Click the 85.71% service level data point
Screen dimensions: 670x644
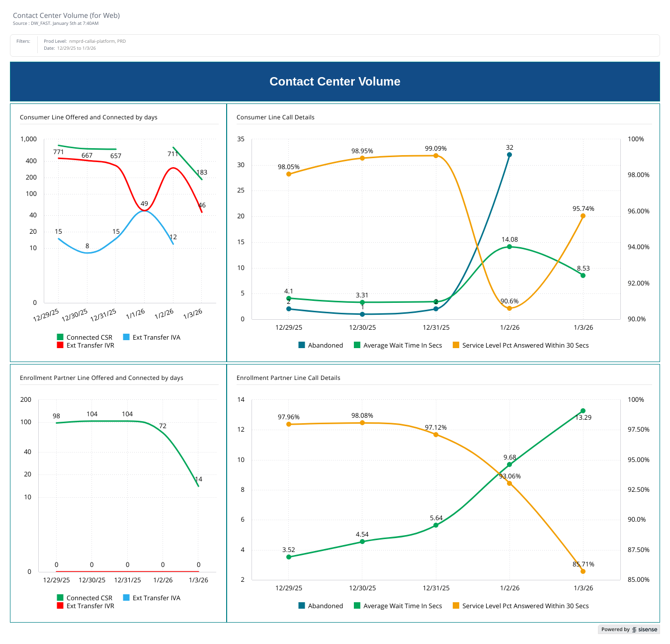[x=583, y=571]
